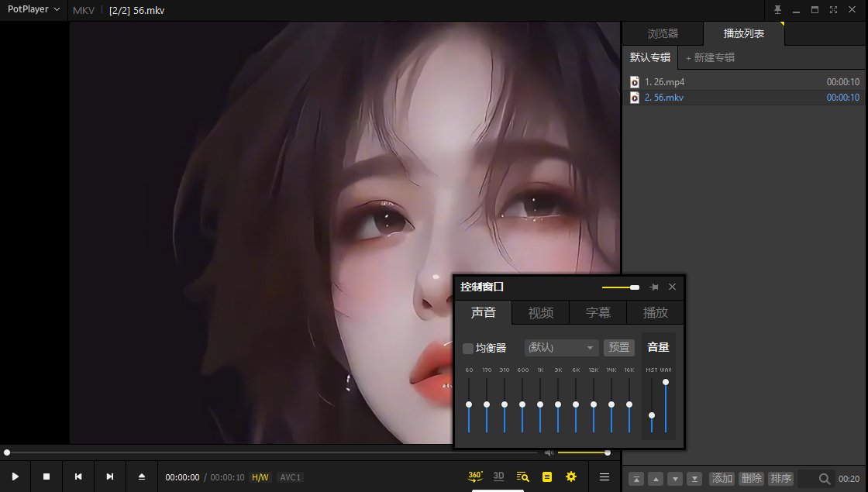Skip to the next track
868x492 pixels.
tap(109, 477)
